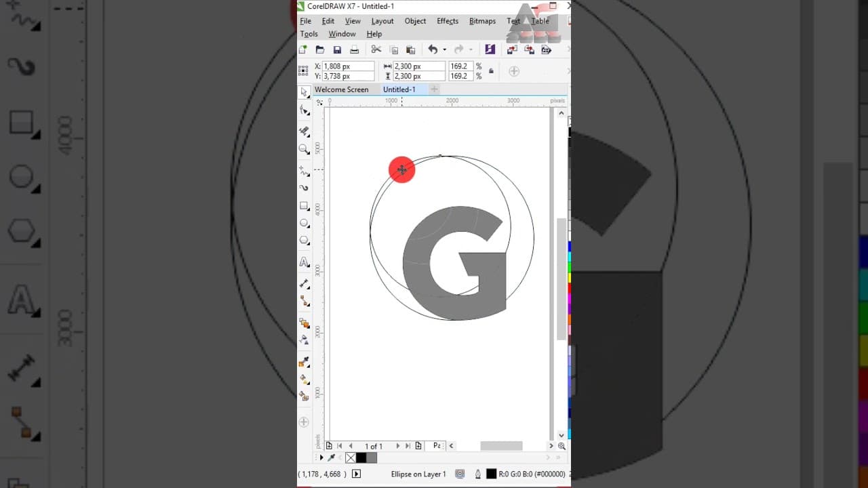Open the View menu
Viewport: 868px width, 488px height.
point(353,21)
